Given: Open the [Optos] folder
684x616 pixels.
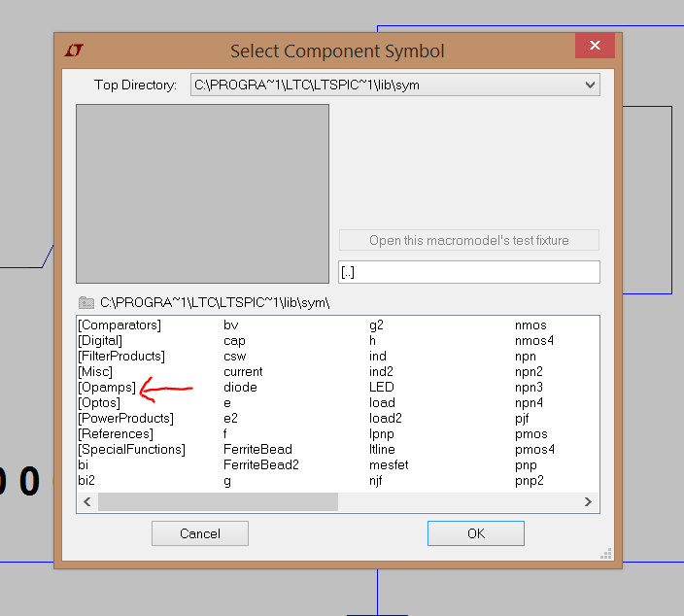Looking at the screenshot, I should click(x=99, y=403).
